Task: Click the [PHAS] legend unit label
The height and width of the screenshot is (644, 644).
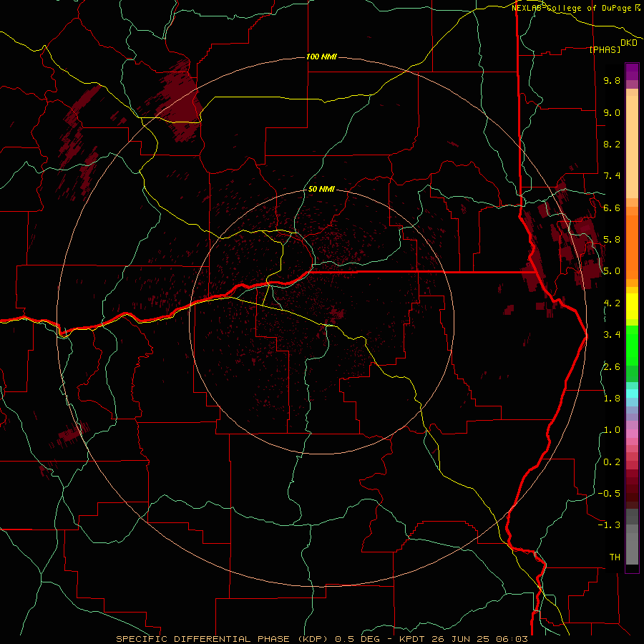Action: 605,49
